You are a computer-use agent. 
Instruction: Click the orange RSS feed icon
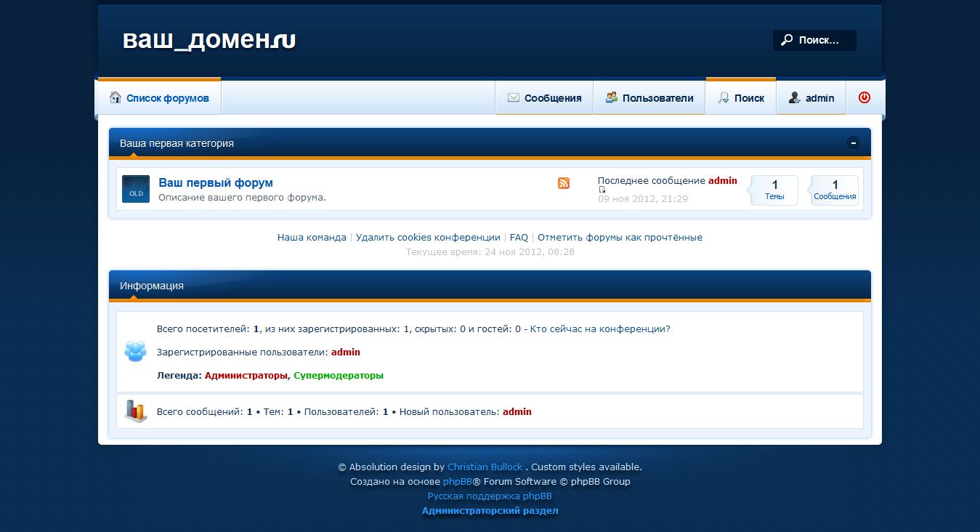coord(564,183)
